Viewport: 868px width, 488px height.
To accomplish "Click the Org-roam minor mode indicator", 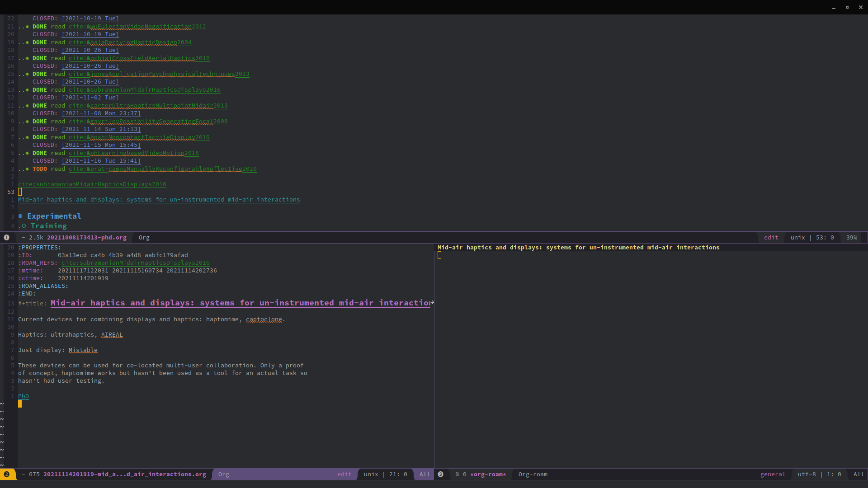I will coord(533,474).
